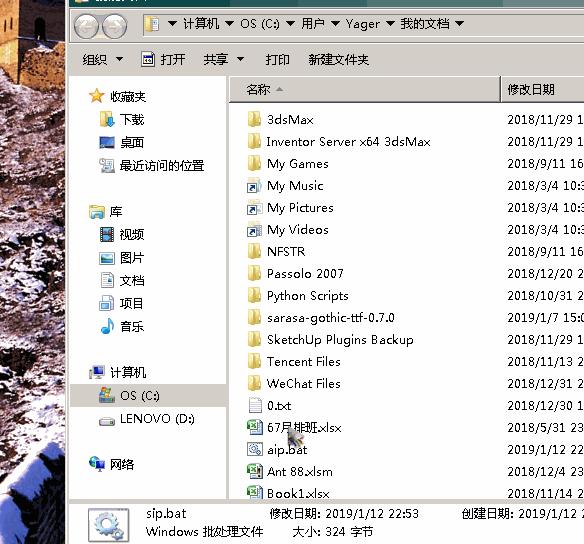584x544 pixels.
Task: Click 新建文件夹 toolbar button
Action: coord(339,60)
